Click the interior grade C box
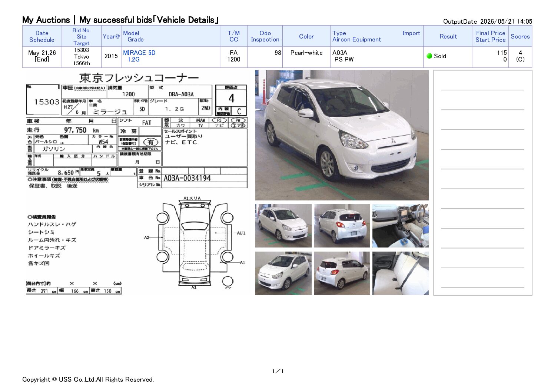Screen dimensions: 554x392 pyautogui.click(x=239, y=111)
